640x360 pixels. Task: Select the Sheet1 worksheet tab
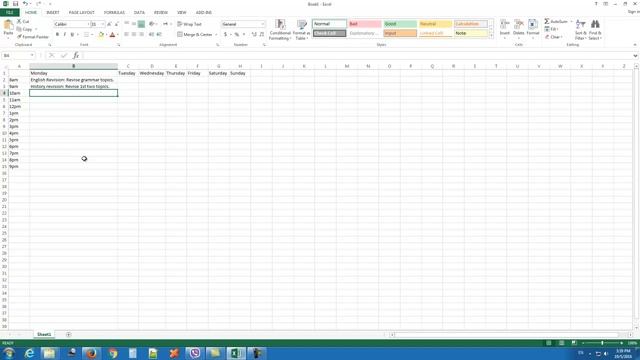click(x=44, y=335)
